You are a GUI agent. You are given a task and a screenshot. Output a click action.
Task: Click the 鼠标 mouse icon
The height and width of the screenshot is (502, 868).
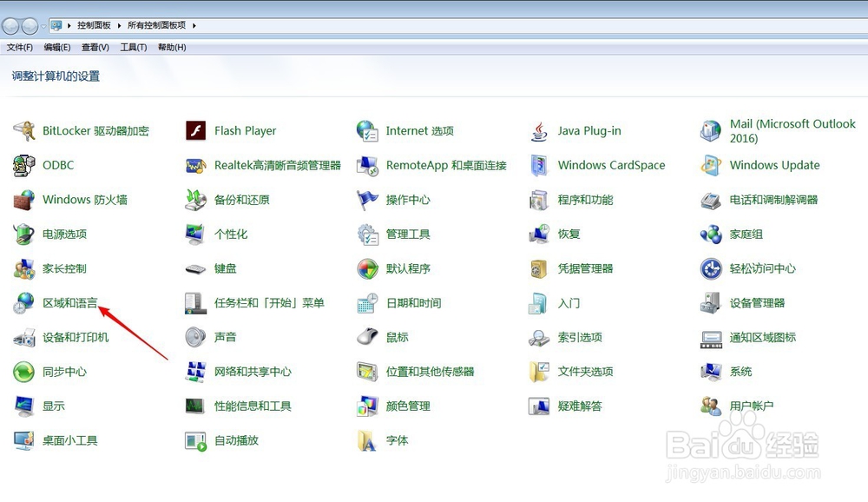point(367,337)
